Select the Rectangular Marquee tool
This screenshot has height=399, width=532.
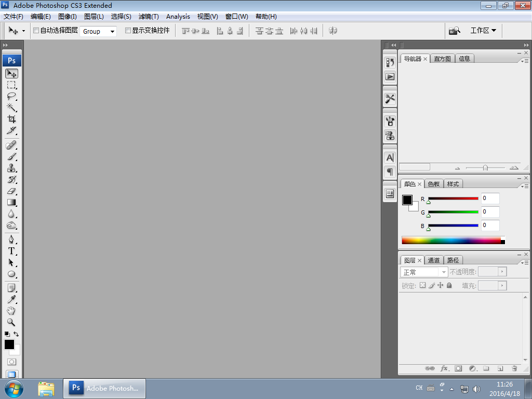(x=11, y=85)
